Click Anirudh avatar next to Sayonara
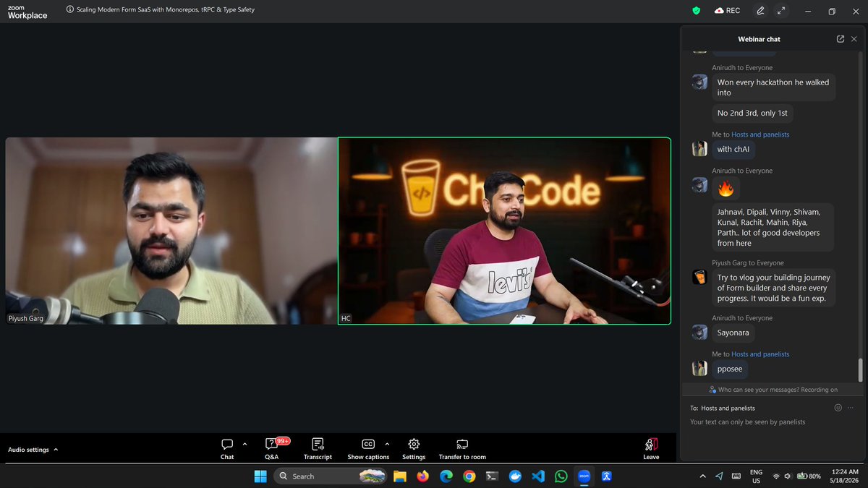The image size is (868, 488). coord(699,332)
